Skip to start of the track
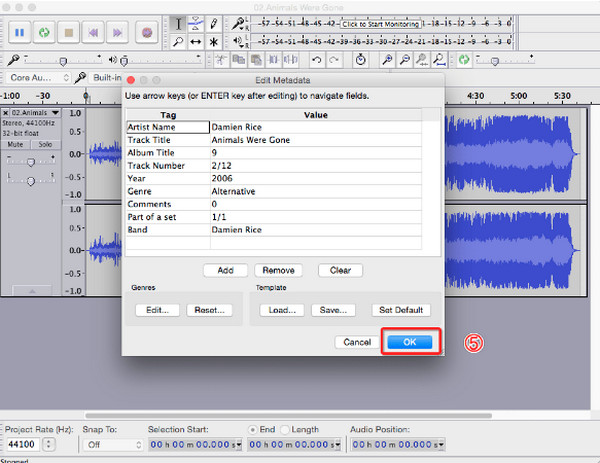 tap(93, 33)
